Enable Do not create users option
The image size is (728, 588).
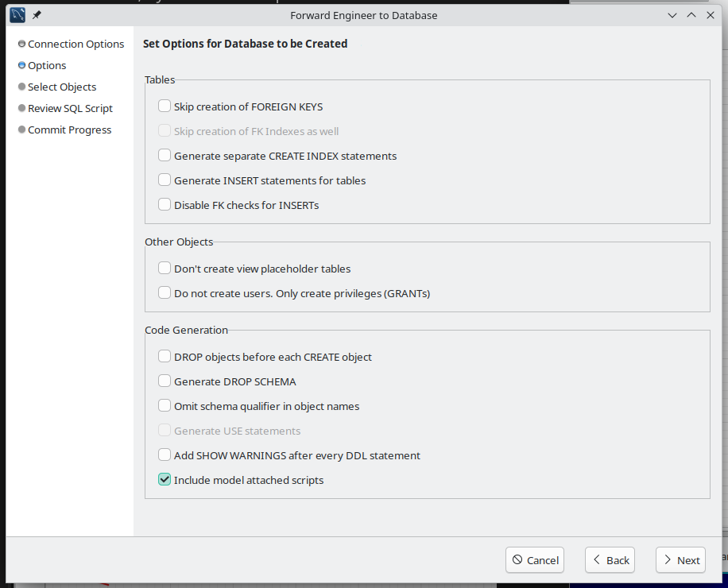click(165, 293)
